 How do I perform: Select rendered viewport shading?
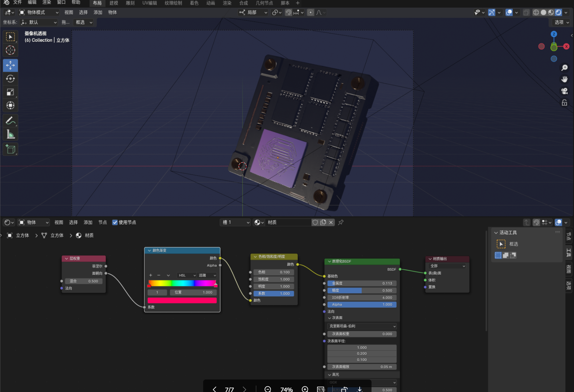click(558, 12)
